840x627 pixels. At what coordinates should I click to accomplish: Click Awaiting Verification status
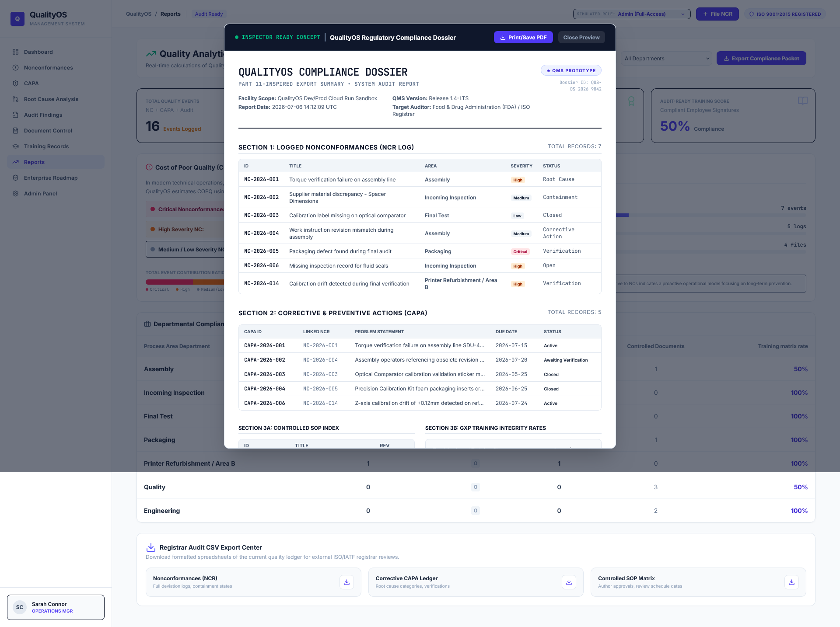tap(566, 360)
